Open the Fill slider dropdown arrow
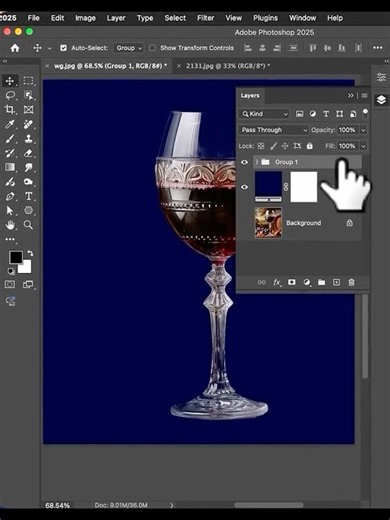 (x=363, y=146)
